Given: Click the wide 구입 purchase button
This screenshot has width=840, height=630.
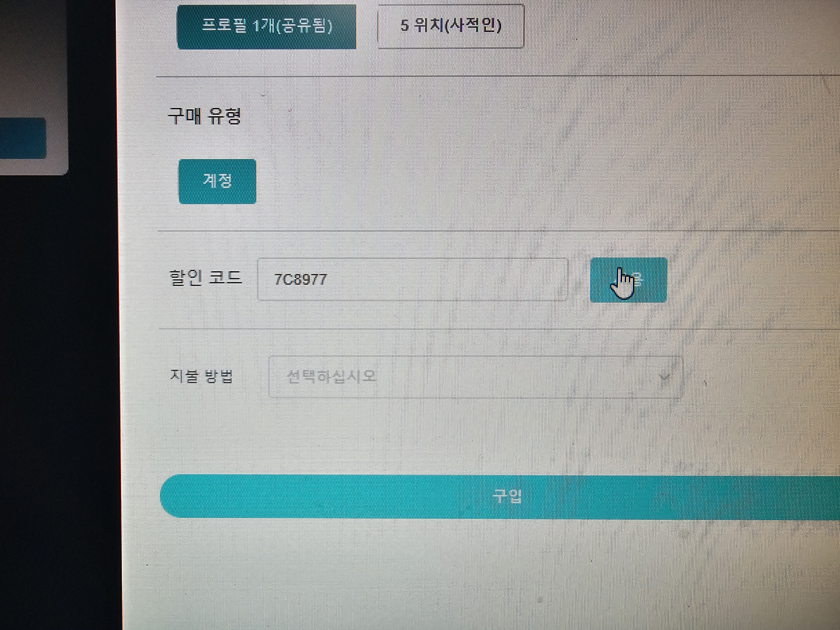Looking at the screenshot, I should (500, 496).
